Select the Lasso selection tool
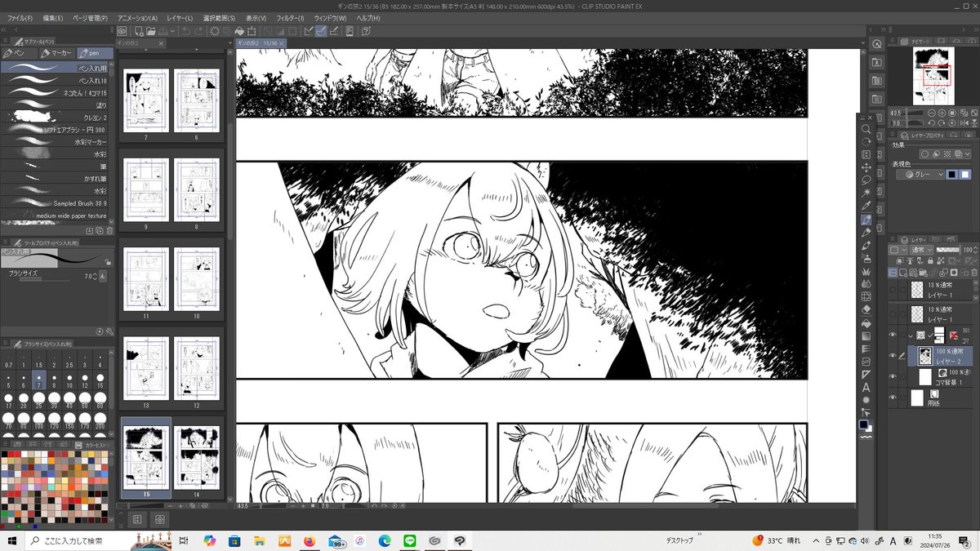 866,180
